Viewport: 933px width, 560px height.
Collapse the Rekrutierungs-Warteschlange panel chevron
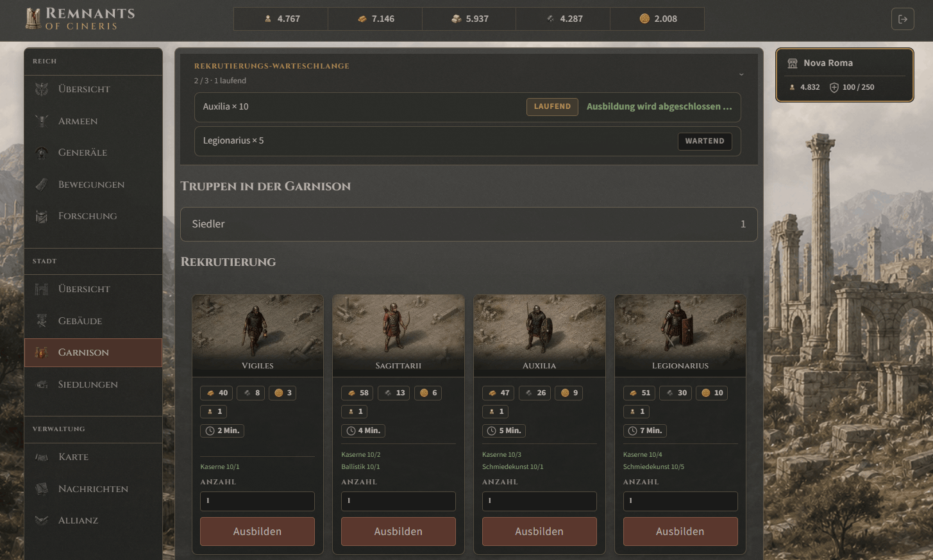click(x=741, y=74)
